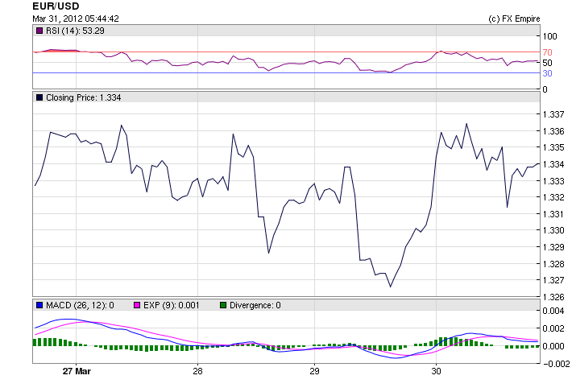The image size is (572, 392).
Task: Click the 0.004 MACD axis label
Action: click(x=553, y=311)
